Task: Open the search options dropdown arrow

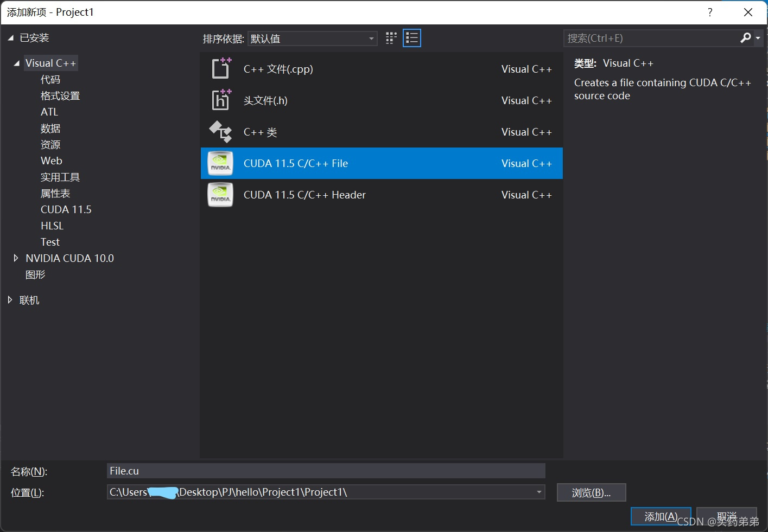Action: [758, 38]
